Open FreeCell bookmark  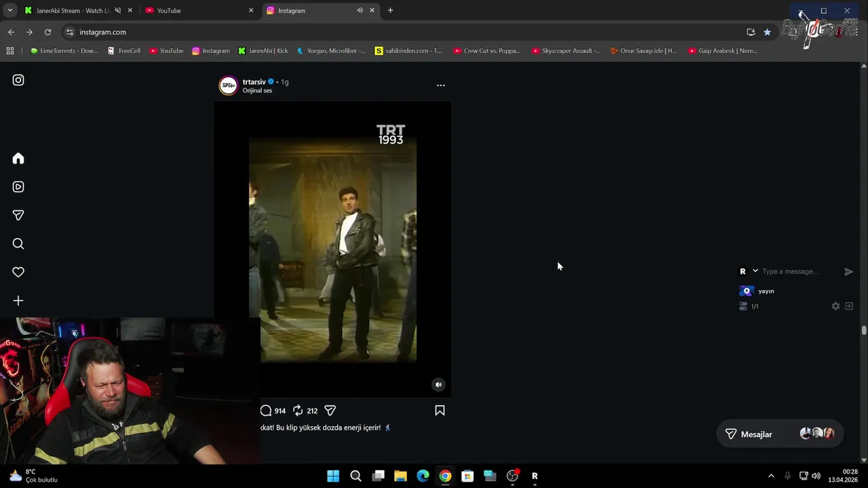pos(123,51)
